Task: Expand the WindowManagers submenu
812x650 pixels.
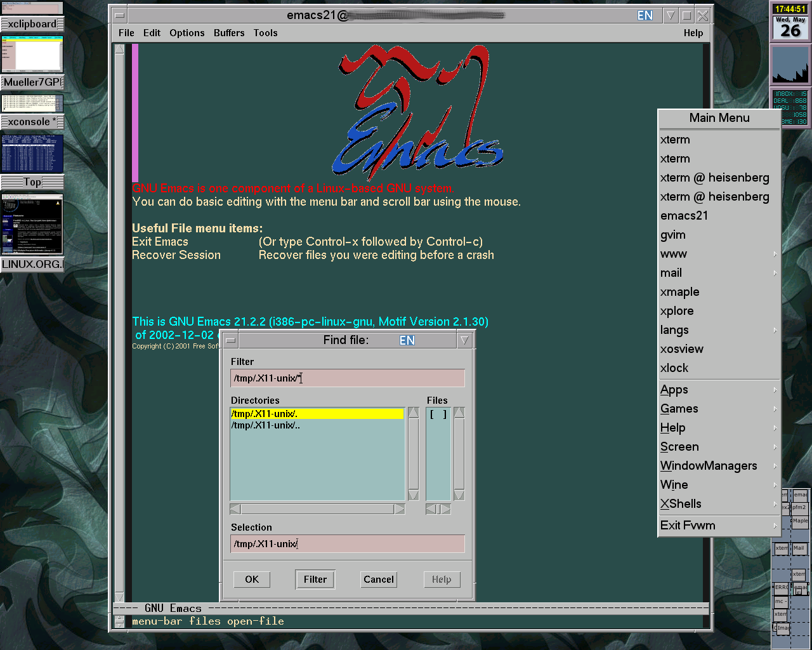Action: [719, 466]
